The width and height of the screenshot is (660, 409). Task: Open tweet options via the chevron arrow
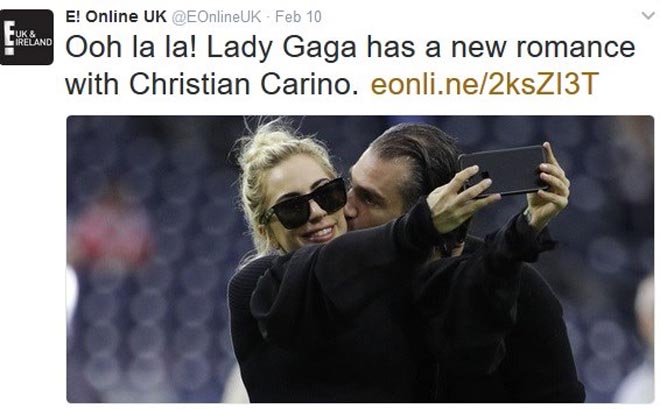649,16
